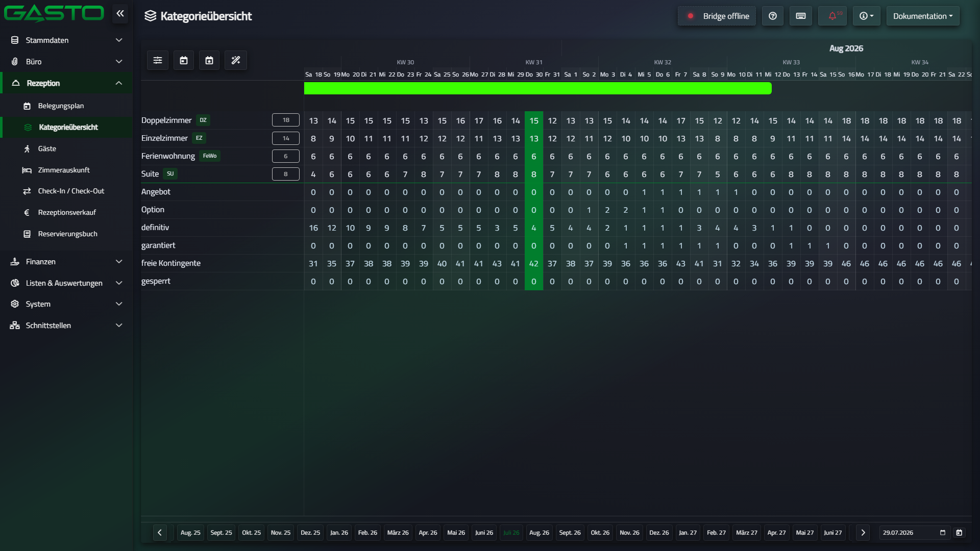Open Reservierungsbuch in the sidebar
980x551 pixels.
tap(66, 234)
